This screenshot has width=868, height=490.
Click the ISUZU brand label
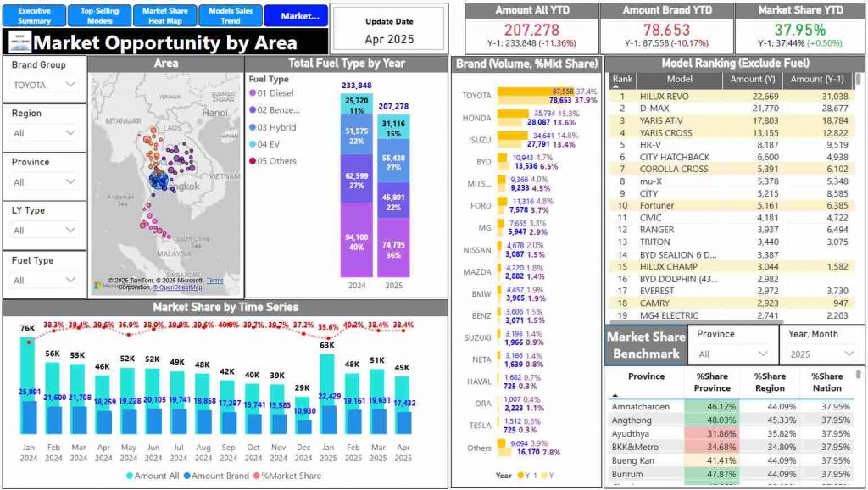point(480,140)
